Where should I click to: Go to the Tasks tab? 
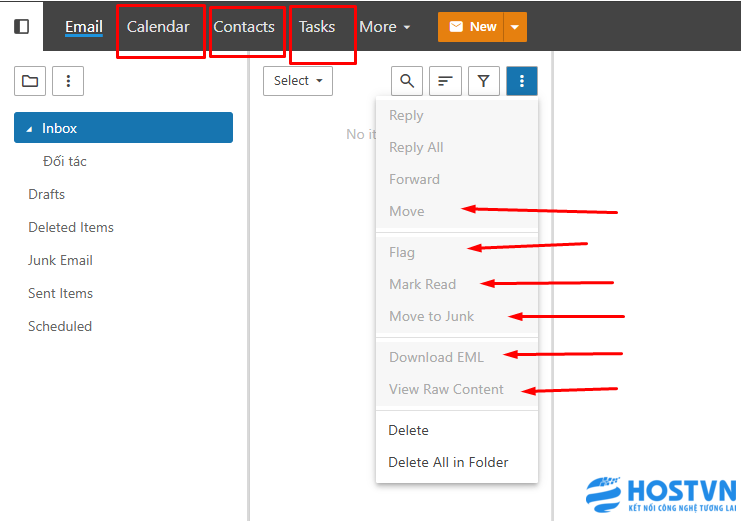pos(317,27)
